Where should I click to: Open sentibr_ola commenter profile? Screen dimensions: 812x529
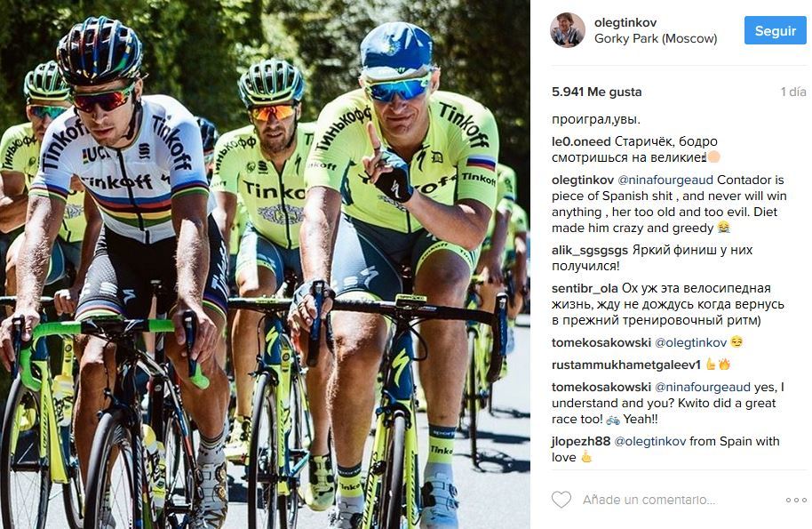(585, 289)
